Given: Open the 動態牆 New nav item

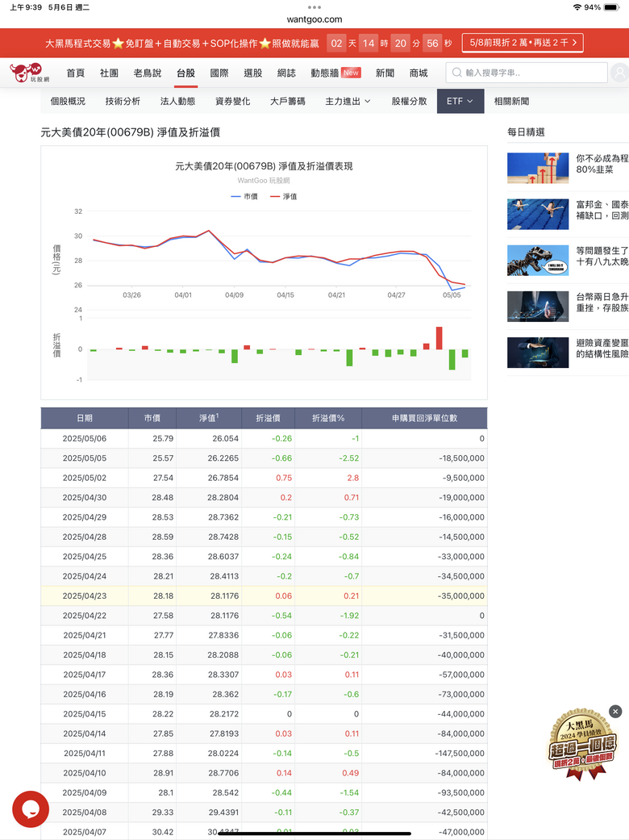Looking at the screenshot, I should tap(335, 73).
